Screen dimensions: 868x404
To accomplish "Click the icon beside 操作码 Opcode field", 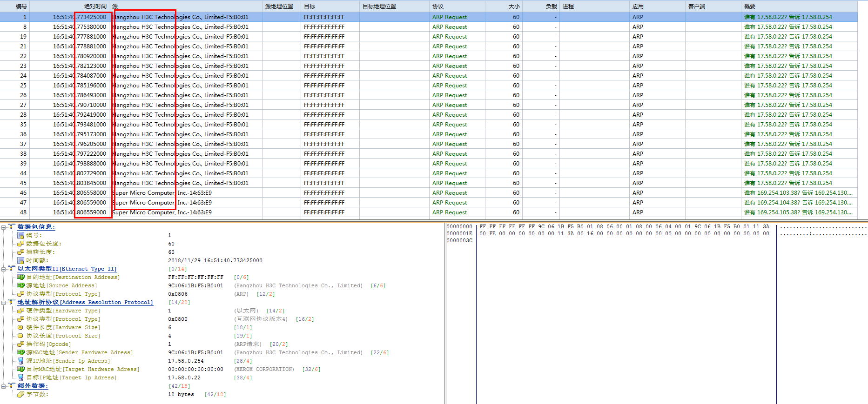I will coord(20,344).
